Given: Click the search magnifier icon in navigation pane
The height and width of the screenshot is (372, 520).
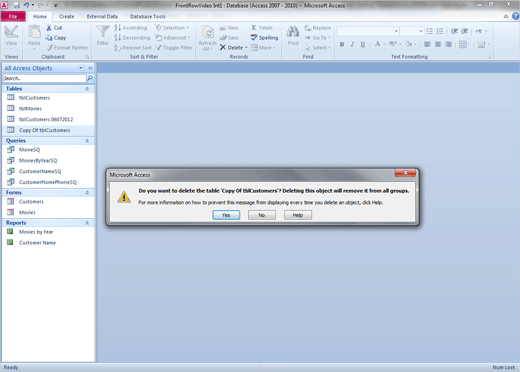Looking at the screenshot, I should click(90, 78).
